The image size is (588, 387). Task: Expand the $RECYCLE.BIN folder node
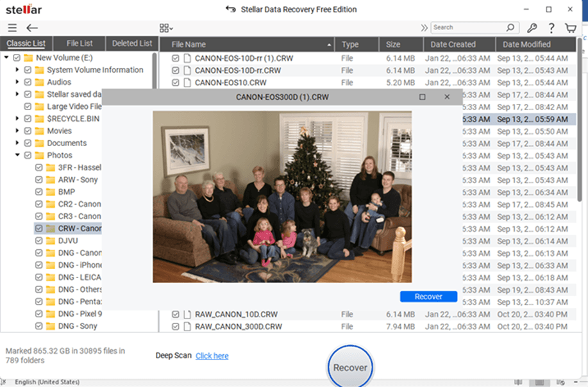pos(17,119)
